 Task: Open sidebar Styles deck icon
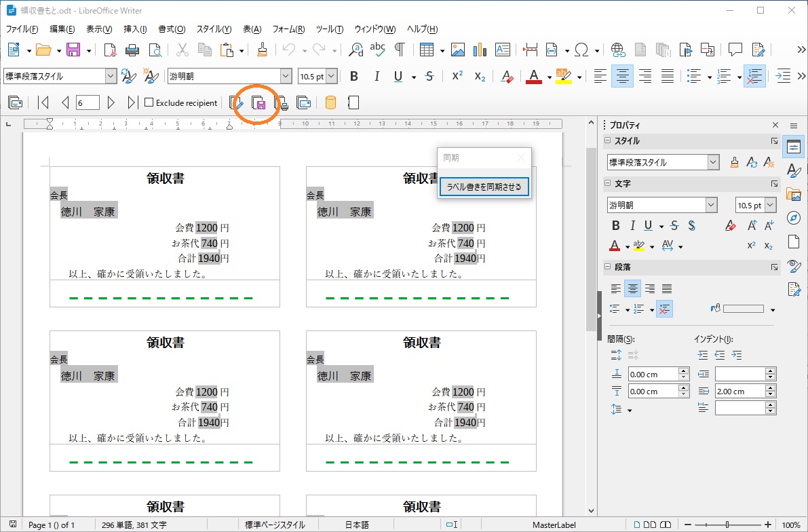[x=794, y=170]
